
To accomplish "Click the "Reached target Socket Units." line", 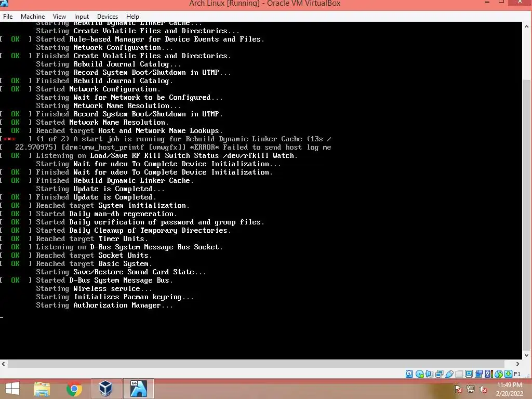I will tap(76, 256).
